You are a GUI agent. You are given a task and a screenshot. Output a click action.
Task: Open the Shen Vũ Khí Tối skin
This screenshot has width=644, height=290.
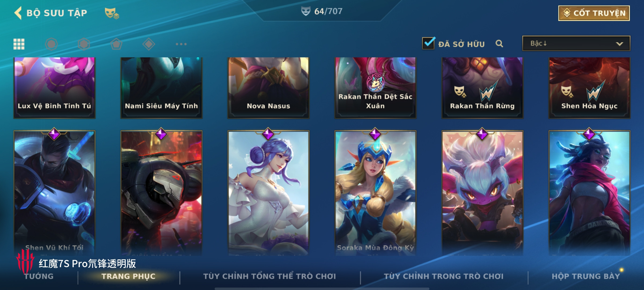pyautogui.click(x=54, y=192)
